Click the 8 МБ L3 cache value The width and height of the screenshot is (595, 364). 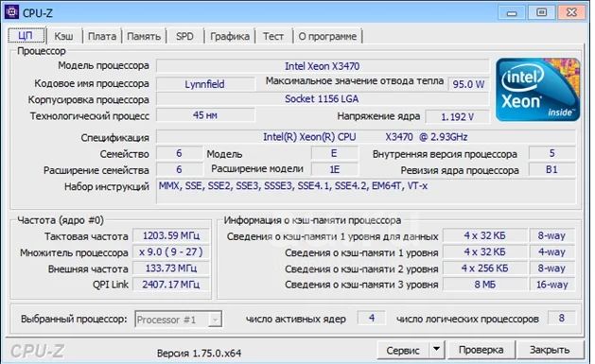tap(485, 285)
